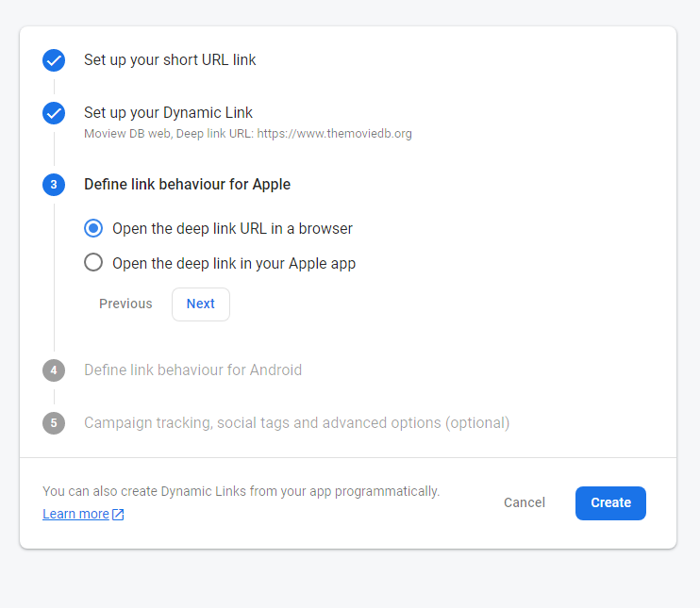Cancel the Dynamic Link creation

(x=525, y=502)
